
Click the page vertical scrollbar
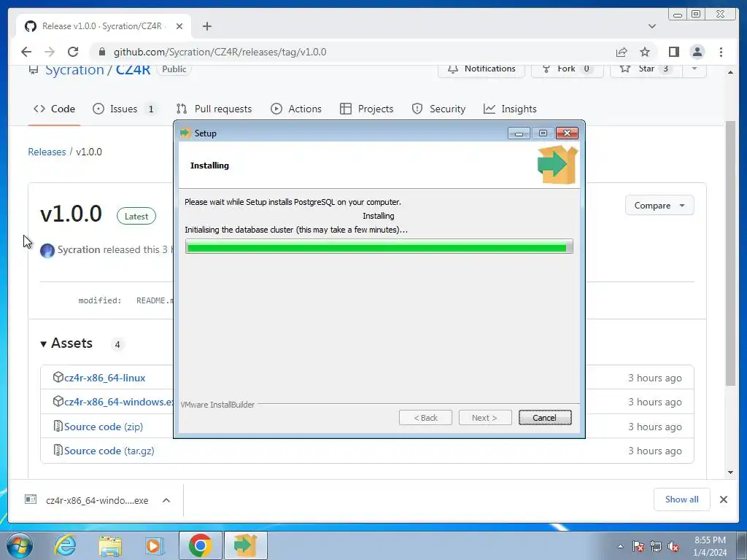[730, 253]
